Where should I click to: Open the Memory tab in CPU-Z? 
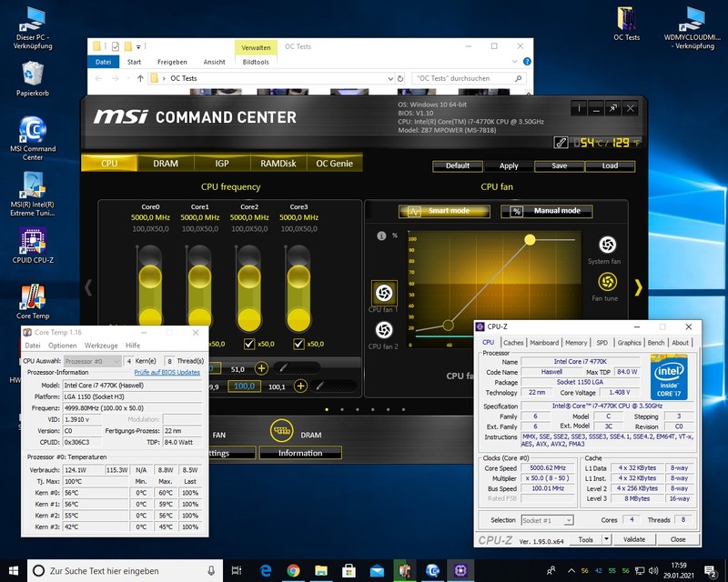[x=576, y=343]
